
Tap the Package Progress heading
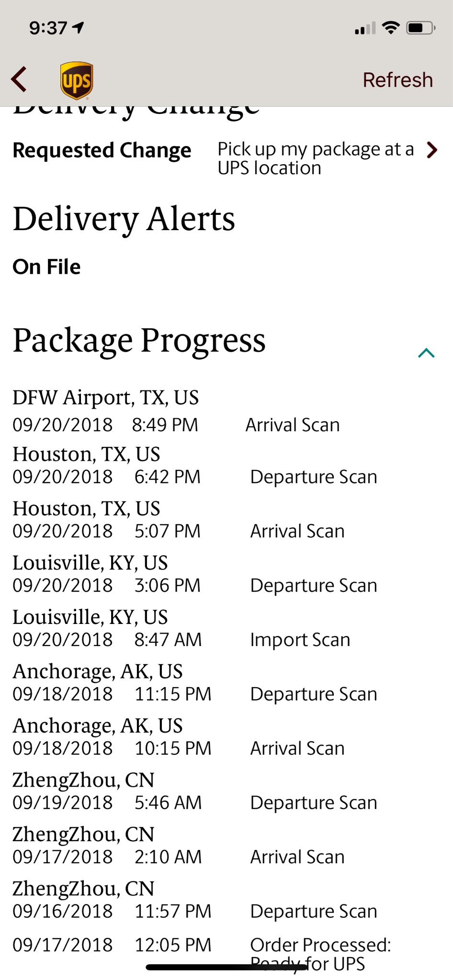(139, 340)
